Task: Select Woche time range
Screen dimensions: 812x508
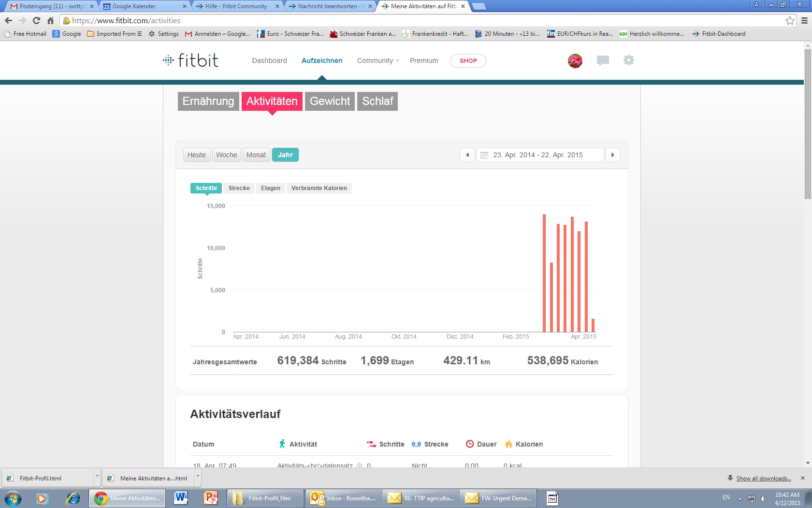Action: 227,155
